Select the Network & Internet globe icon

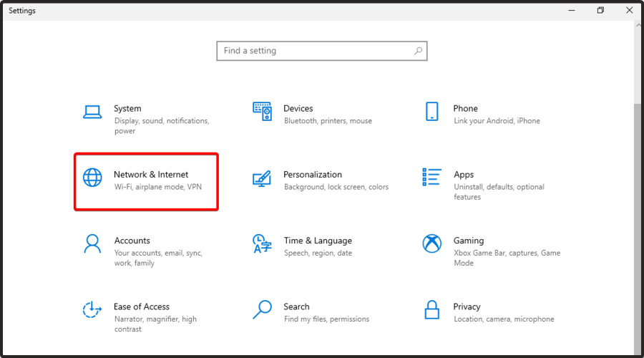pos(92,178)
